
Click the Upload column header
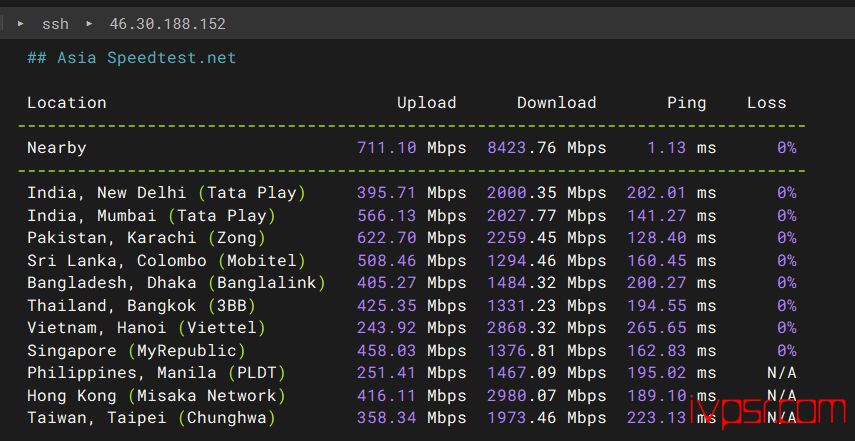426,102
